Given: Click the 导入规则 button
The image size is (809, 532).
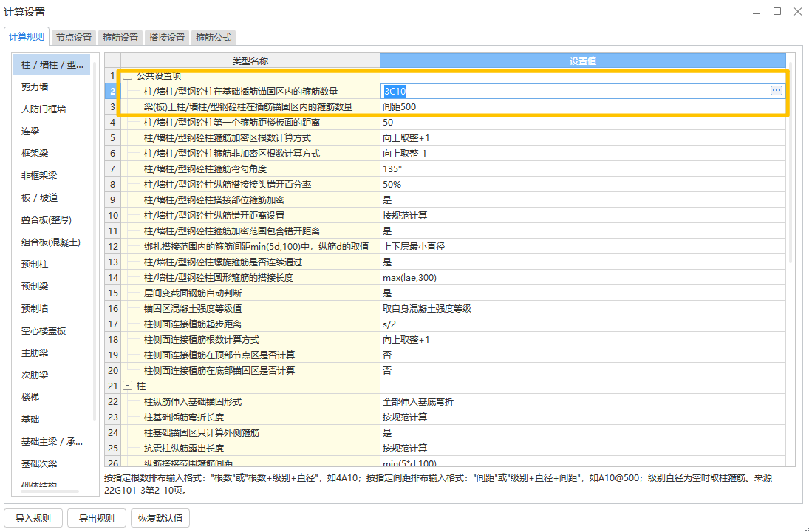Looking at the screenshot, I should [x=33, y=518].
